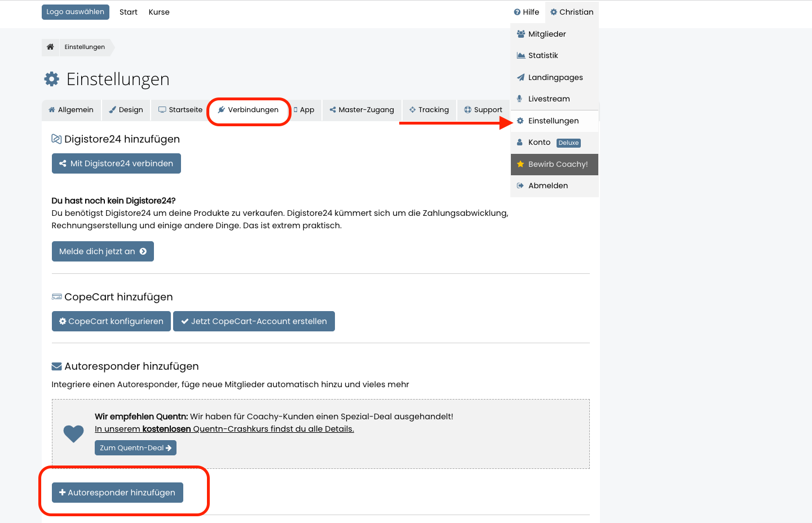Select Landingpages from the menu
812x523 pixels.
555,77
